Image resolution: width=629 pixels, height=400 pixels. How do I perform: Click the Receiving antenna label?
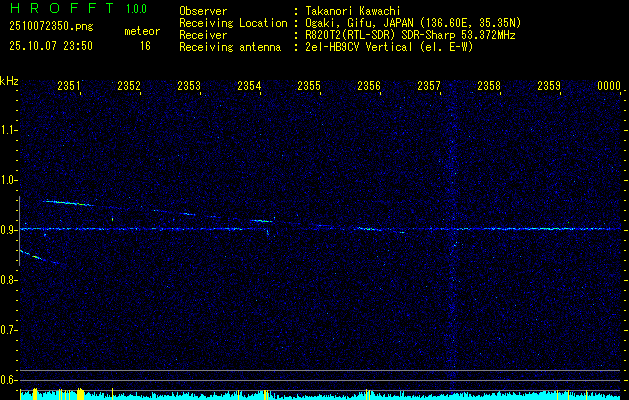tap(230, 47)
